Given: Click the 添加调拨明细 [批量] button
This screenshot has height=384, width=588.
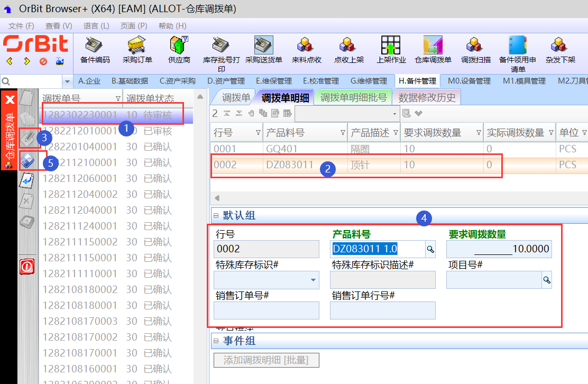Looking at the screenshot, I should pyautogui.click(x=267, y=360).
